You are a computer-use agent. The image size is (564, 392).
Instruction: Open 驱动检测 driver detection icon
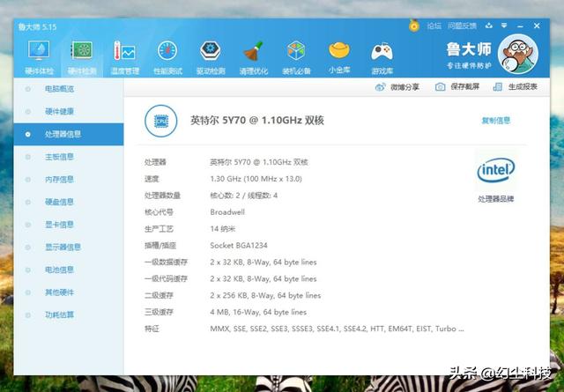pyautogui.click(x=211, y=57)
